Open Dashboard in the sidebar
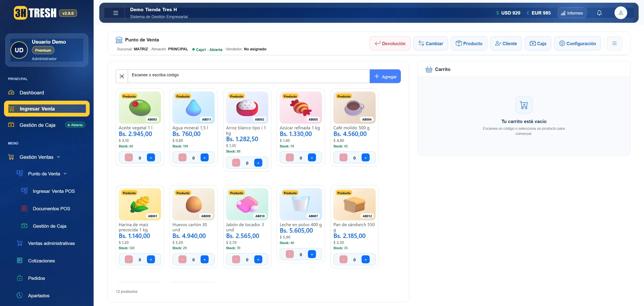Screen dimensions: 644x306 [32, 93]
